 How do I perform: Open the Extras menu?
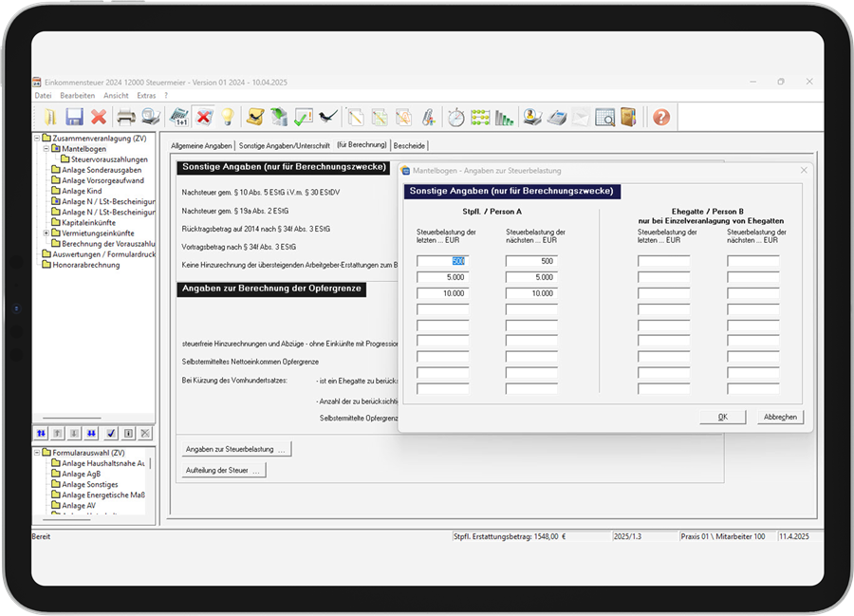pos(146,95)
